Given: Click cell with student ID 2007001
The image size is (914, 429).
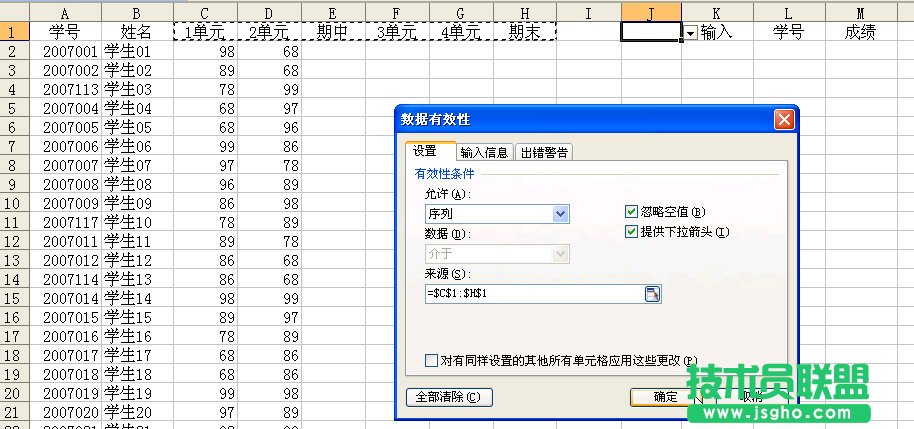Looking at the screenshot, I should [x=65, y=51].
